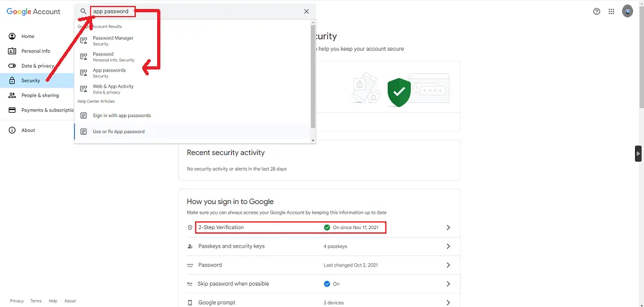Click the Data & privacy sidebar icon
This screenshot has width=644, height=307.
pos(12,66)
